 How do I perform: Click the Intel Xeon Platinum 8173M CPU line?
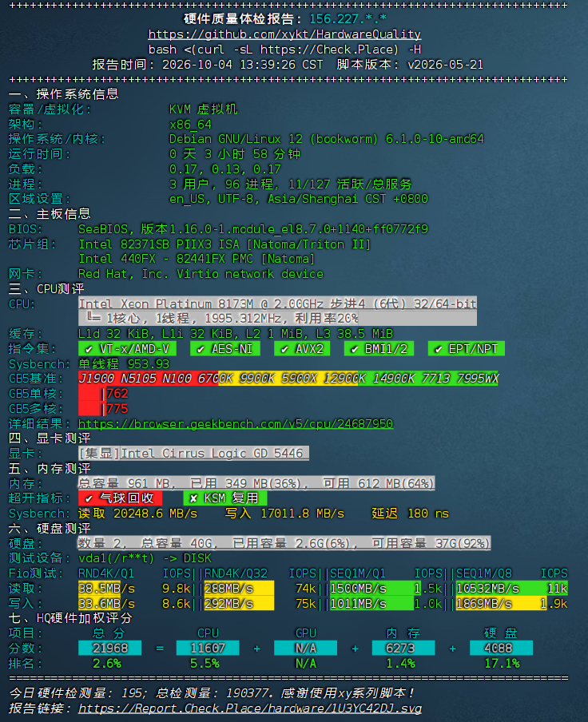(x=278, y=304)
